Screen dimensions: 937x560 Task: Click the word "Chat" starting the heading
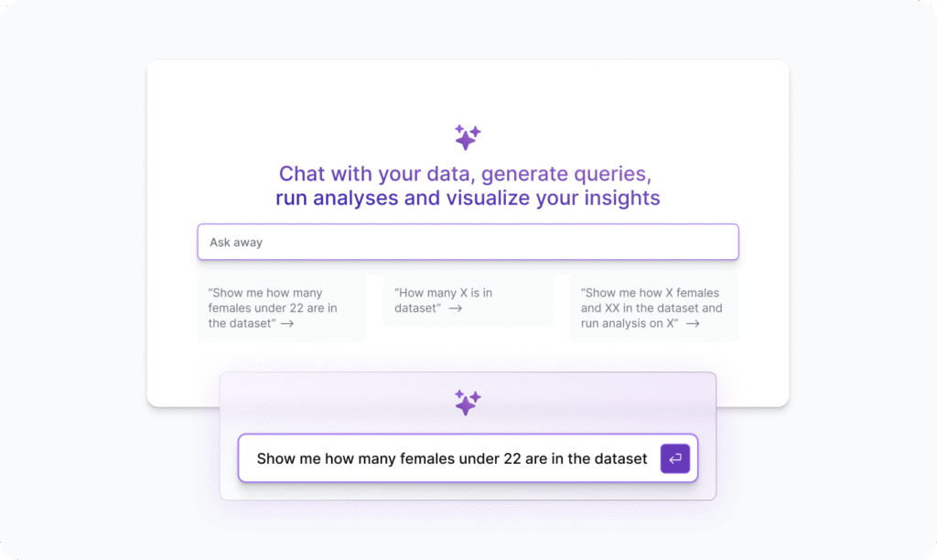point(302,174)
